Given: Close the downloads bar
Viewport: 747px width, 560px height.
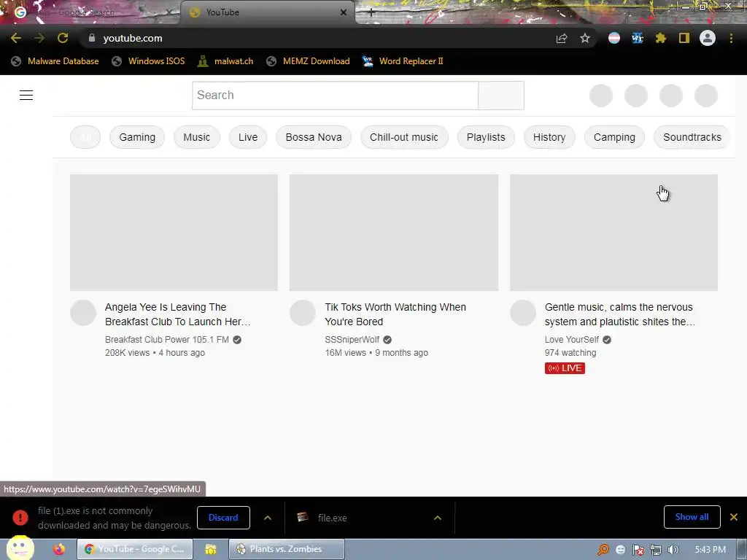Looking at the screenshot, I should coord(734,517).
